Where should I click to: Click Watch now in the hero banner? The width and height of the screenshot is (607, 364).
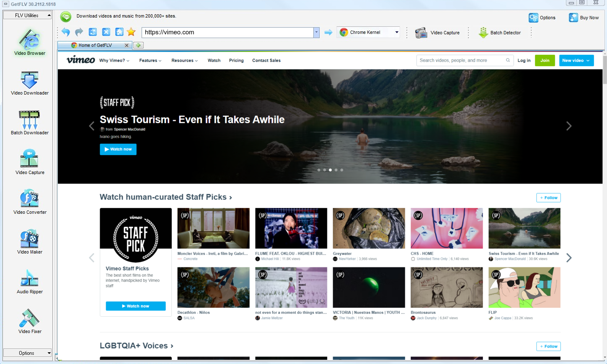click(x=118, y=149)
